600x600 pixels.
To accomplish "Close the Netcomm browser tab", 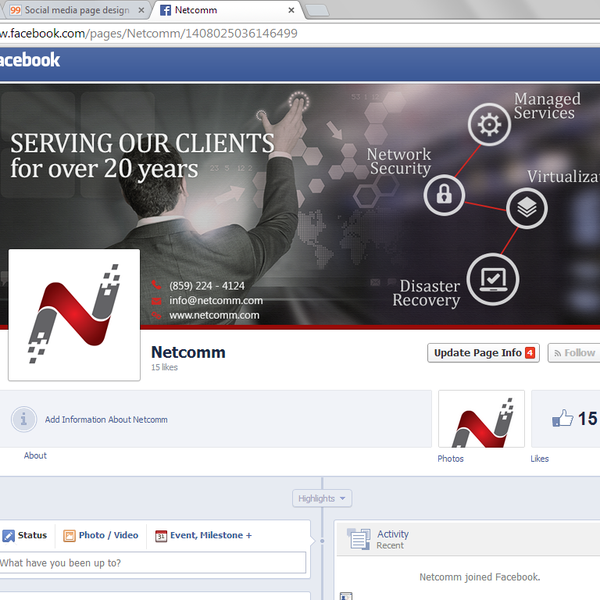I will [x=291, y=10].
